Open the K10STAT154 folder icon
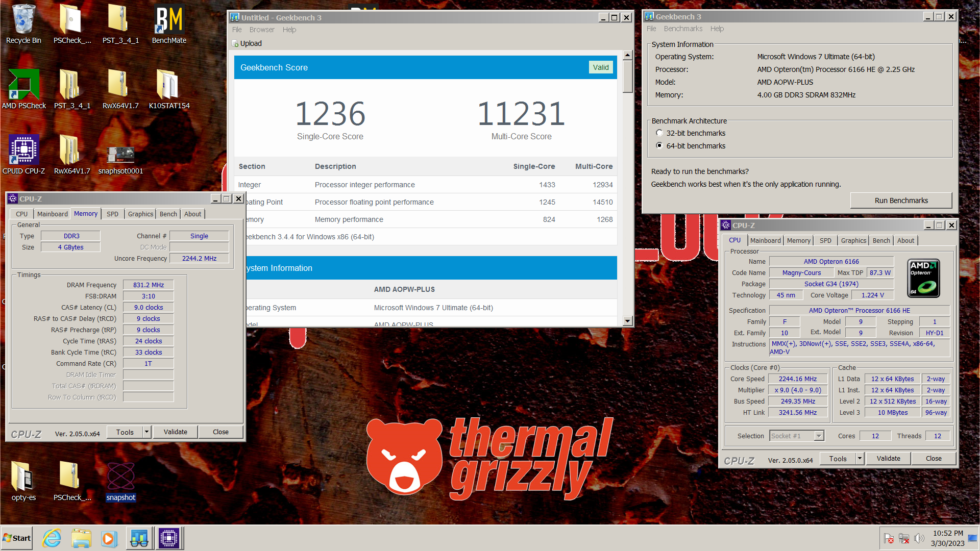The image size is (980, 551). point(169,90)
